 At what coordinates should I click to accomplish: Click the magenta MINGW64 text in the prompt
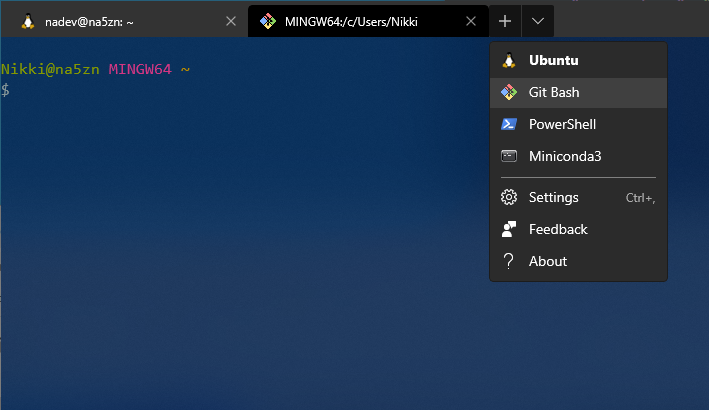pos(140,69)
